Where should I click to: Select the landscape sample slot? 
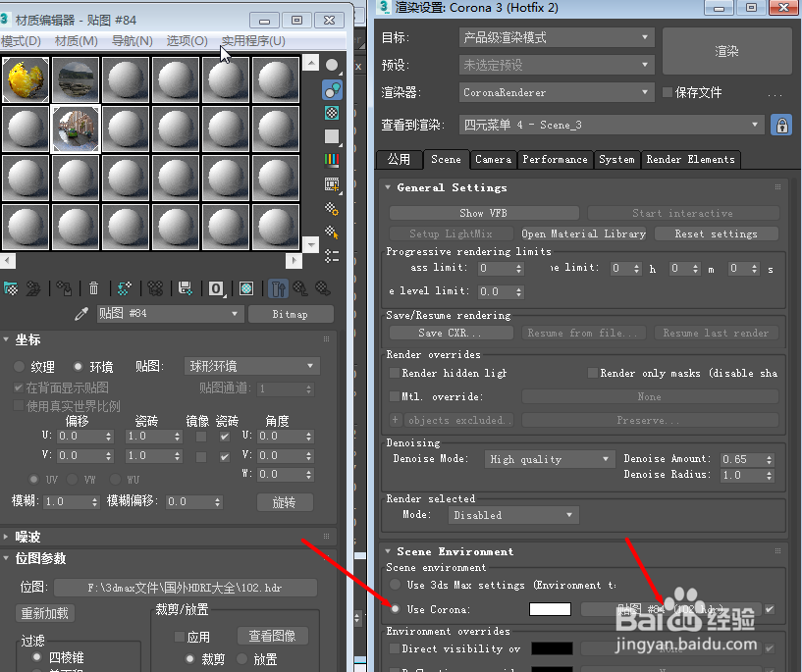[76, 79]
